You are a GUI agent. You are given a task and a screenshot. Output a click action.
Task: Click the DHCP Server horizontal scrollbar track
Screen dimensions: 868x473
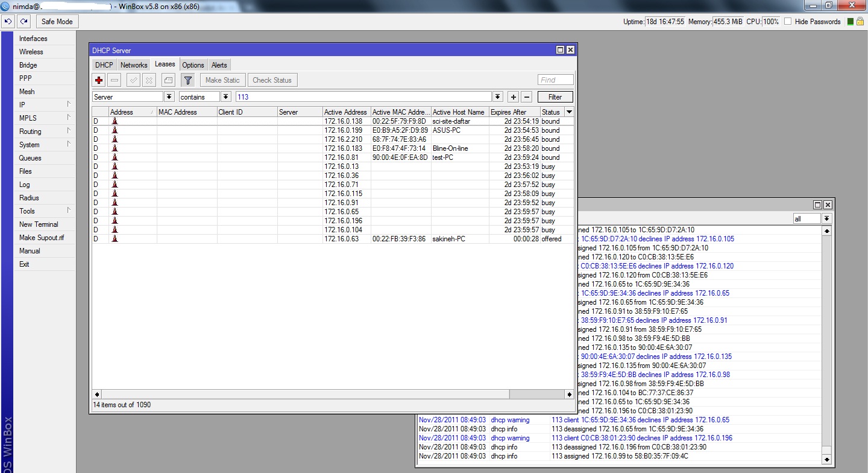(332, 394)
